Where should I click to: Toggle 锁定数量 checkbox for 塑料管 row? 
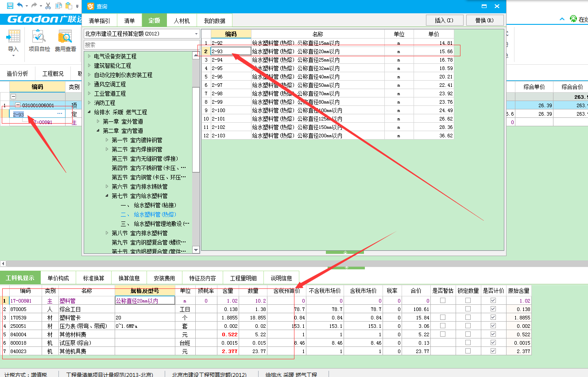468,301
